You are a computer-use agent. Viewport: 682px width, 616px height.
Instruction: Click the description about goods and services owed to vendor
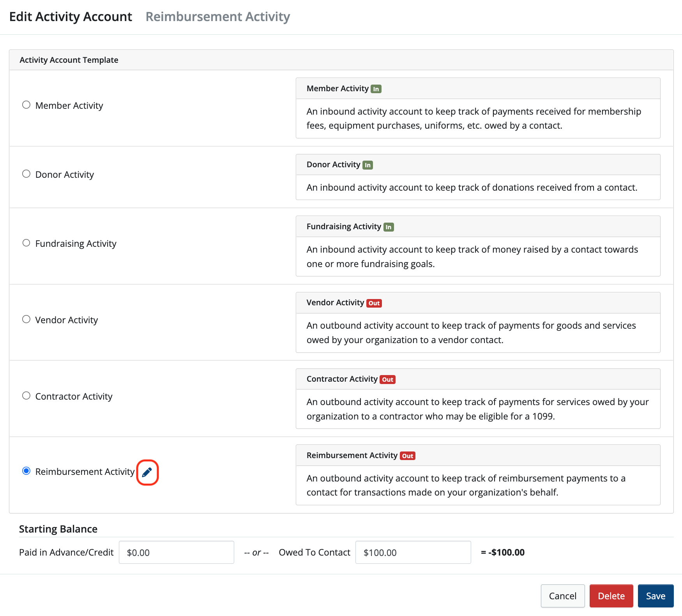tap(471, 333)
